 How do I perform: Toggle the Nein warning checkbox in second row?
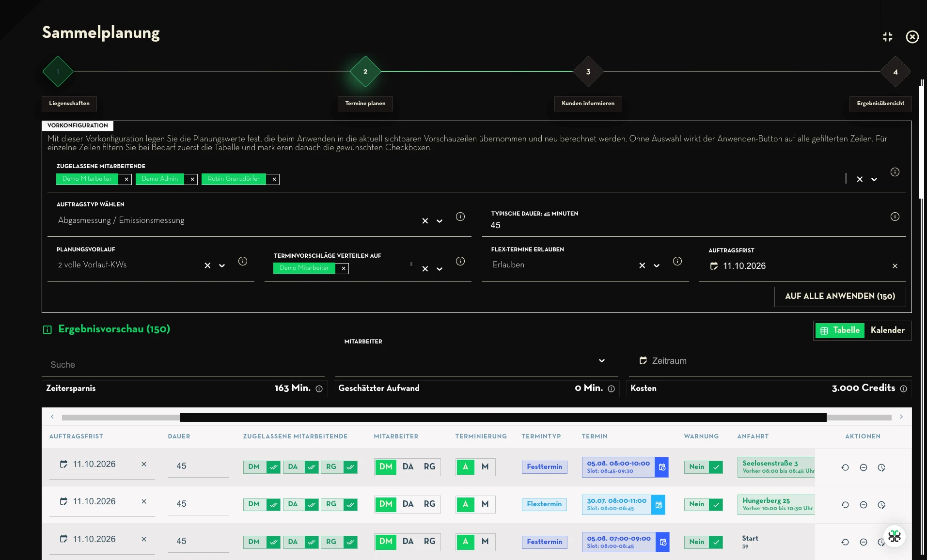pos(716,504)
